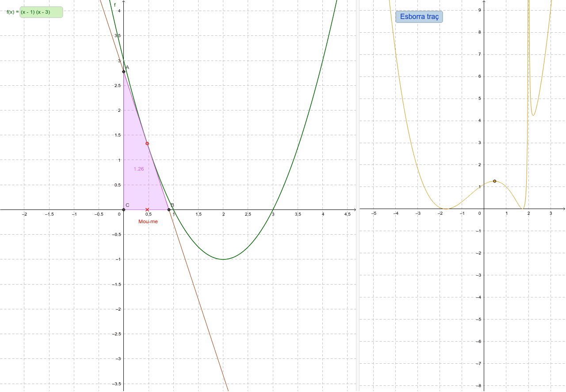This screenshot has width=566, height=392.
Task: Select the red 'Mou-me' cross point
Action: point(147,209)
